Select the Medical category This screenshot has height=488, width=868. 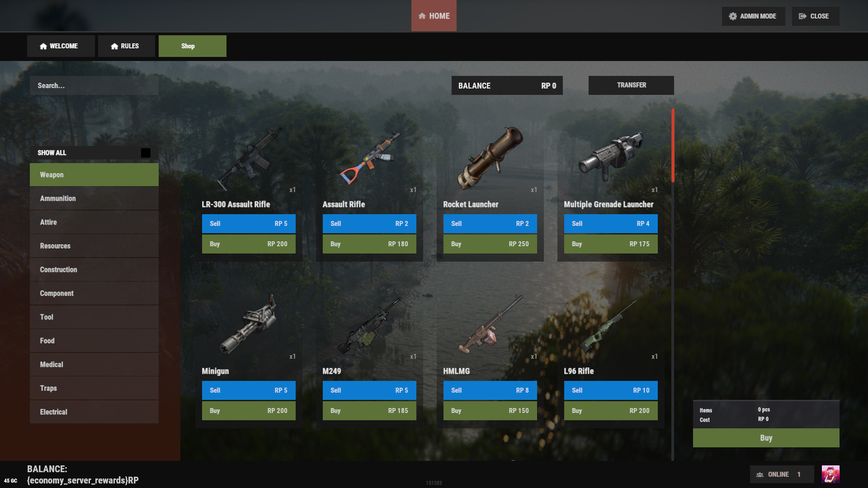pyautogui.click(x=94, y=364)
